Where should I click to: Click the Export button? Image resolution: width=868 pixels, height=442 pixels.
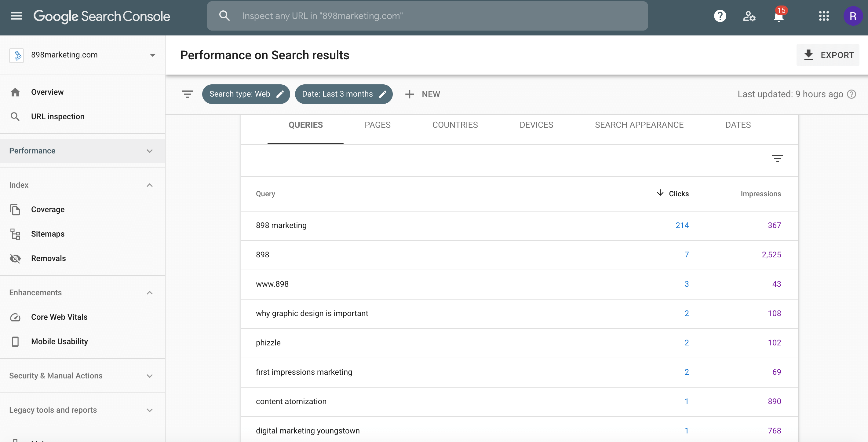[828, 55]
